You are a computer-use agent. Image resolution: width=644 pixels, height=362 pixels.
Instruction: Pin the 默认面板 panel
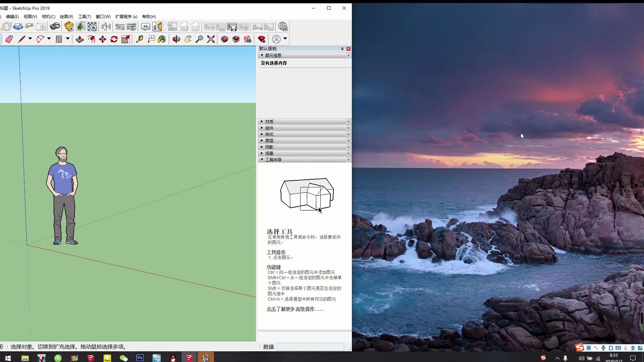(342, 49)
